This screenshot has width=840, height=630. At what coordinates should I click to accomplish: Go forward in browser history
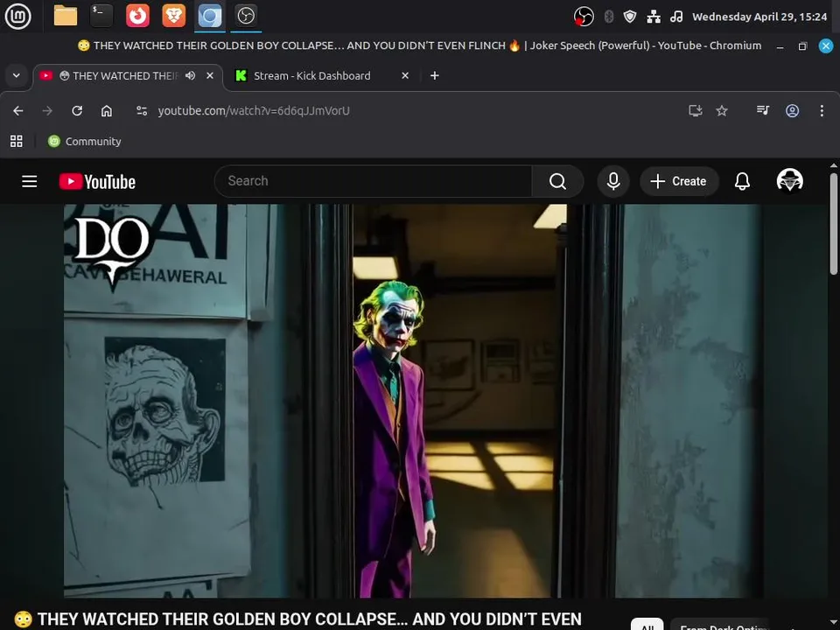(47, 111)
